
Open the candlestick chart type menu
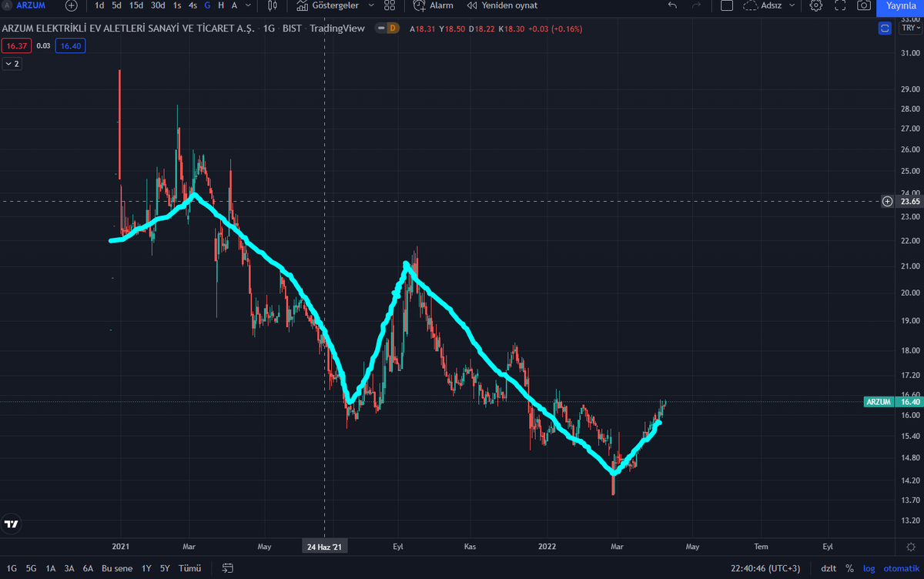[x=272, y=5]
